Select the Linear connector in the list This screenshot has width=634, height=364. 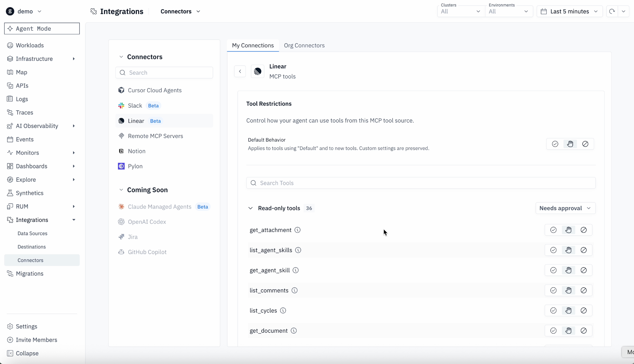164,121
